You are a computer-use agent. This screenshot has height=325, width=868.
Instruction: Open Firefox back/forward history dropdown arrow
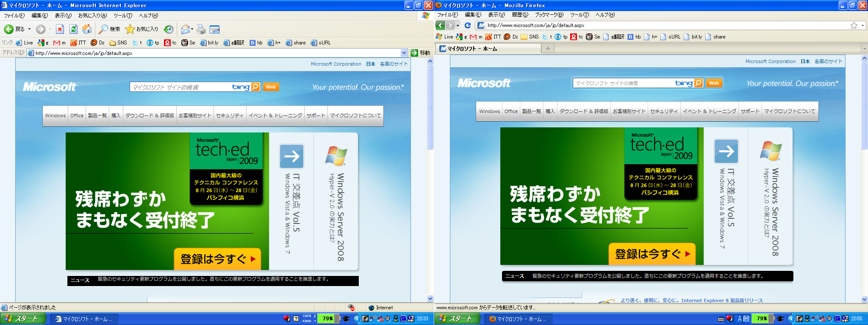click(458, 25)
